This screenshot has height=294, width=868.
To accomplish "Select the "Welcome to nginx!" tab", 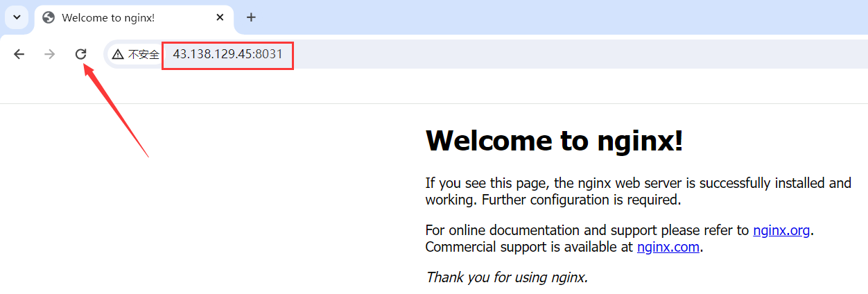I will pyautogui.click(x=134, y=17).
